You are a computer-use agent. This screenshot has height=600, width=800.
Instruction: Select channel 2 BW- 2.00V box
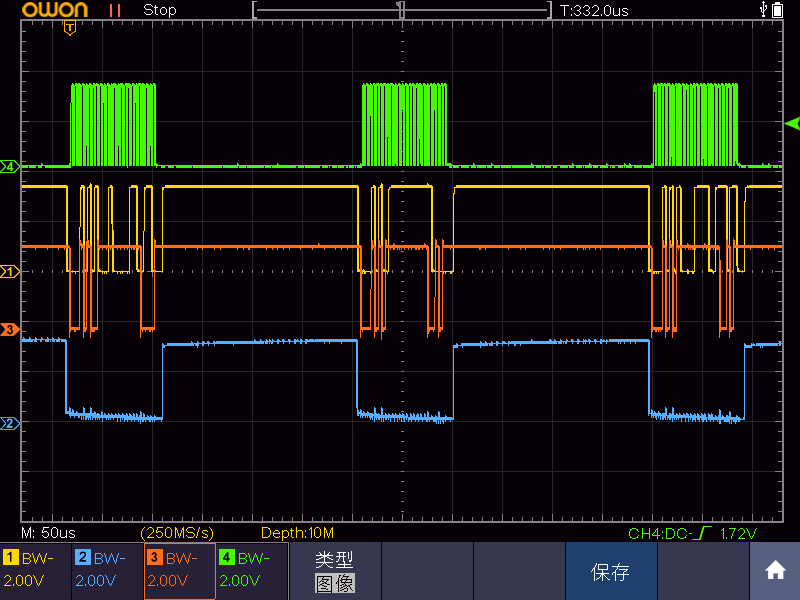(x=108, y=571)
